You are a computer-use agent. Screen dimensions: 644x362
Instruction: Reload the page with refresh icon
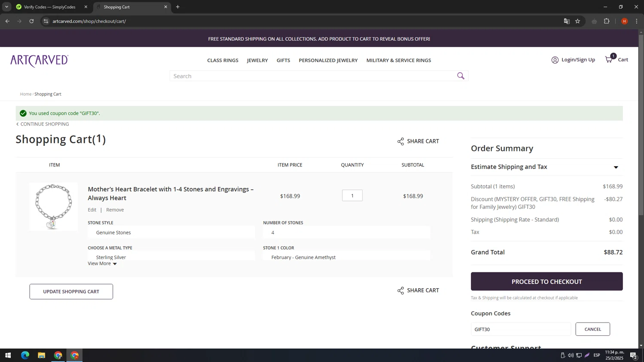(31, 21)
